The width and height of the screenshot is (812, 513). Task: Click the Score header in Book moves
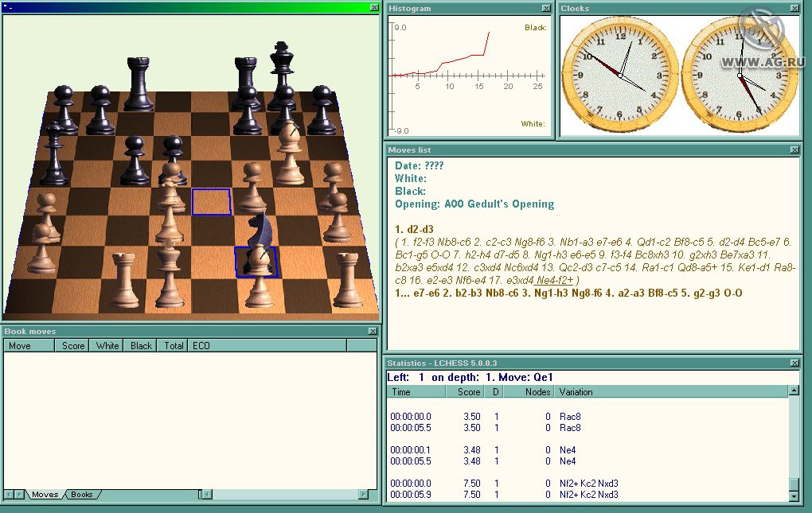72,345
